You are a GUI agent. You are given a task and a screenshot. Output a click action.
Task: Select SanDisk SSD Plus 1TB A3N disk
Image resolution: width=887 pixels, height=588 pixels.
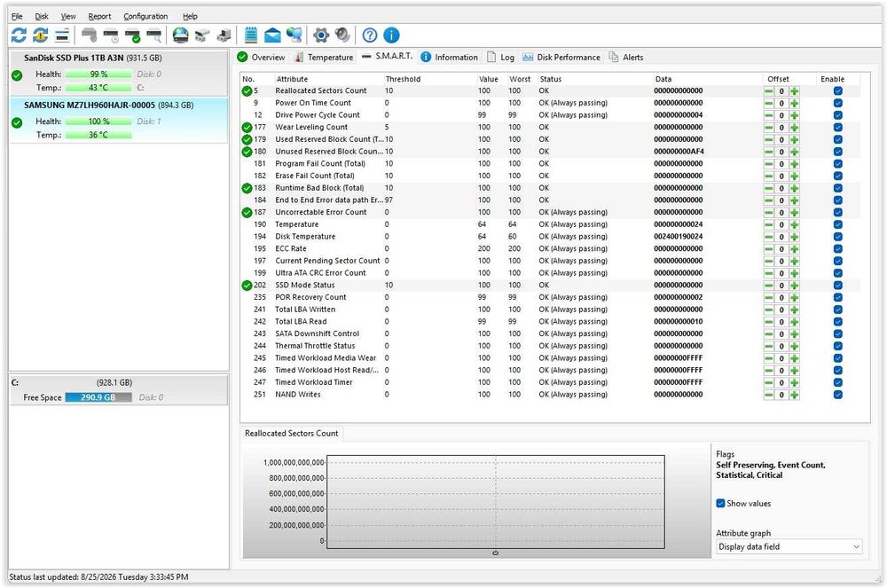pos(119,73)
